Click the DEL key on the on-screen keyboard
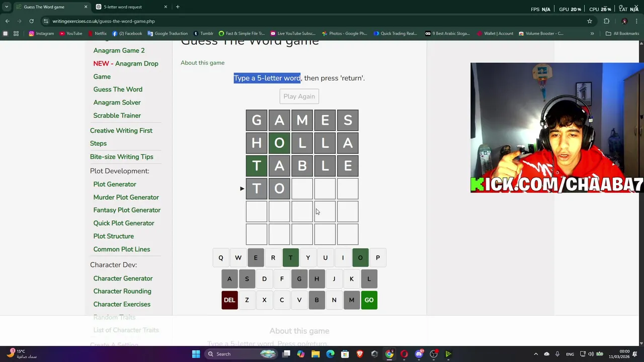 pyautogui.click(x=229, y=300)
